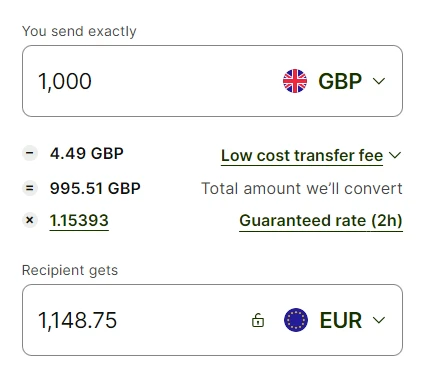423x374 pixels.
Task: Click the 995.51 GBP converted amount
Action: point(95,188)
